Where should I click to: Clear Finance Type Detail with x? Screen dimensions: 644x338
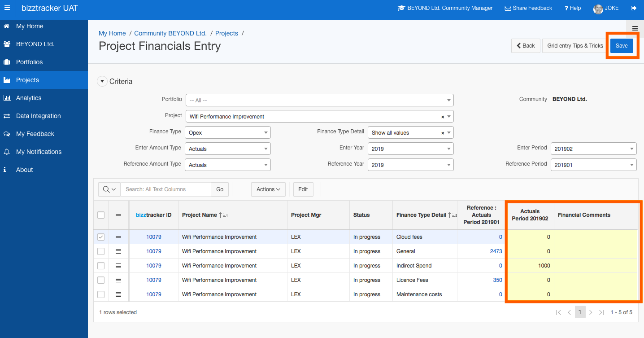(x=443, y=133)
